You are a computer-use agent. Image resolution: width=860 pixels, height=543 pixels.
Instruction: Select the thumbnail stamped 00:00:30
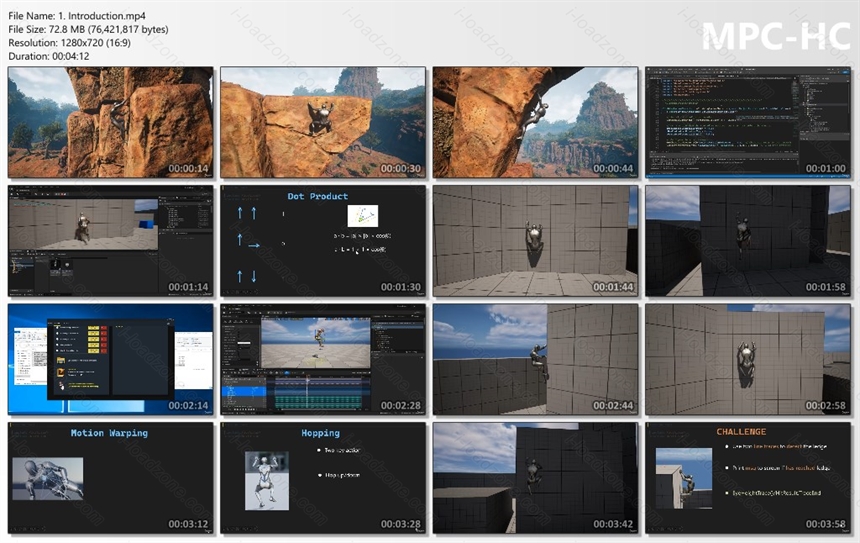point(323,122)
